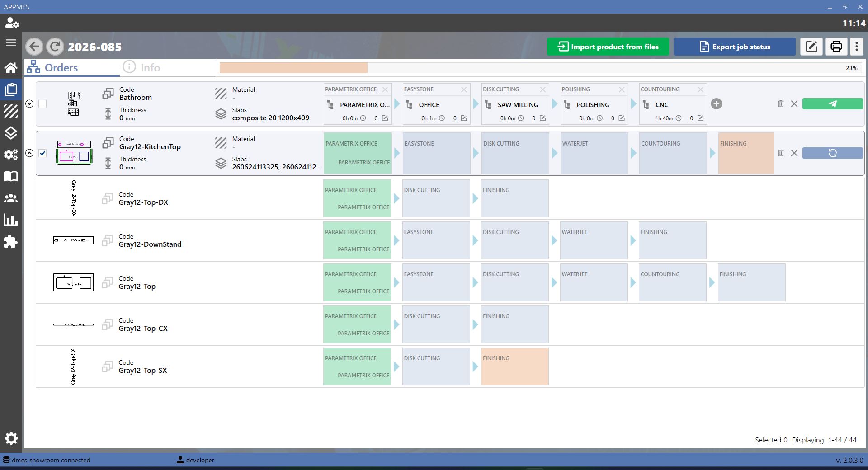
Task: Open the statistics chart sidebar icon
Action: 11,220
